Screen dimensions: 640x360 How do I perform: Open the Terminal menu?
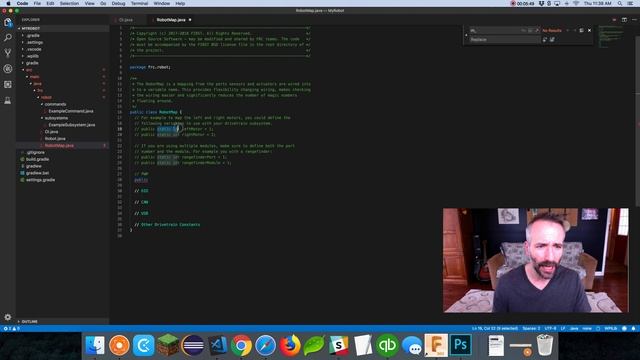139,3
